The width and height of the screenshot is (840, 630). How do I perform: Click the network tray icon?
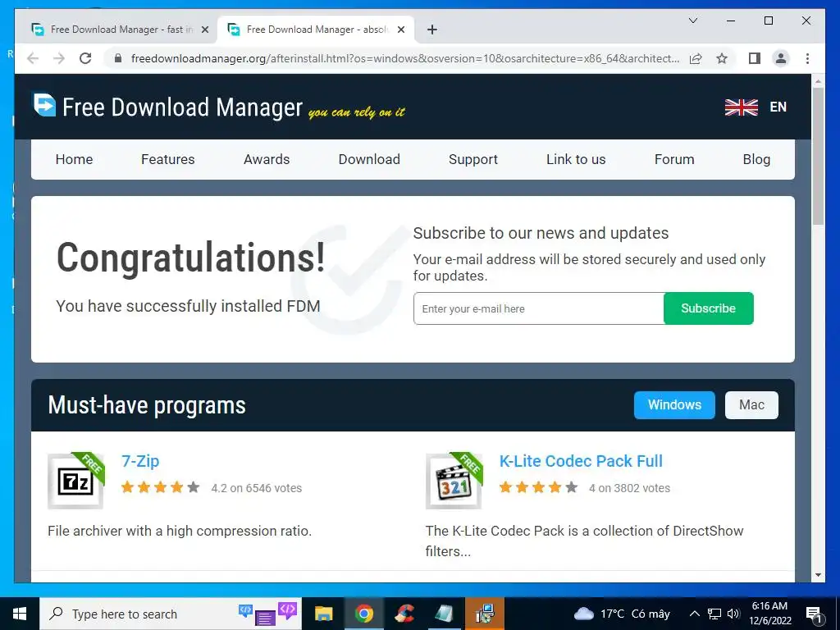(714, 614)
